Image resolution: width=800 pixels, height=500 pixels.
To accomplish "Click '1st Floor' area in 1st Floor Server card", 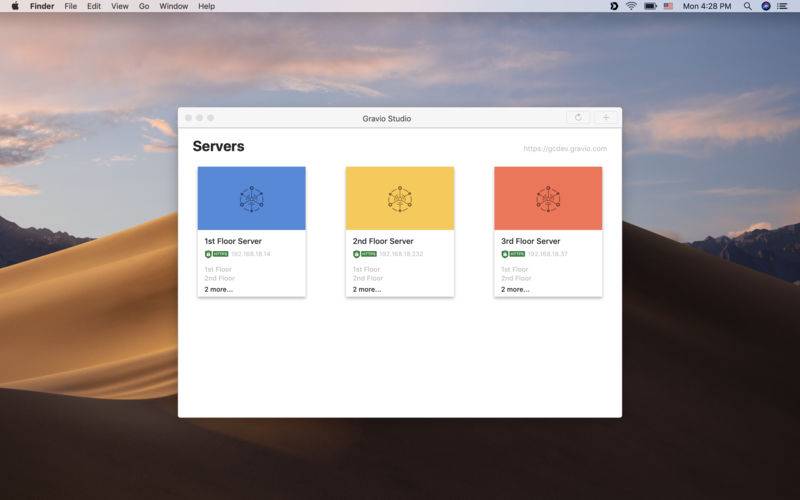I will coord(218,269).
